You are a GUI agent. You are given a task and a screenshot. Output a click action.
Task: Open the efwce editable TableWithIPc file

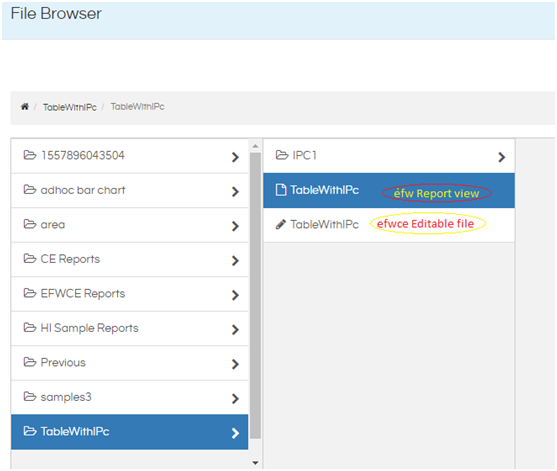(389, 225)
